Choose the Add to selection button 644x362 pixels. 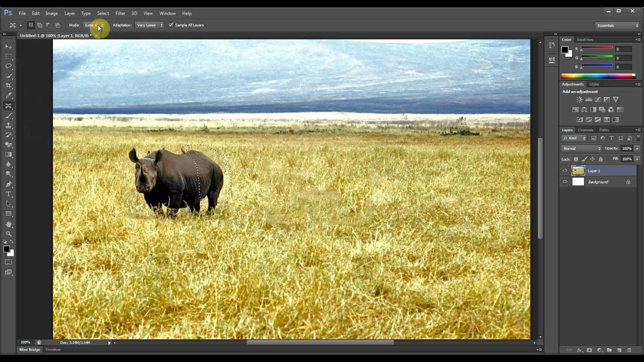coord(39,25)
